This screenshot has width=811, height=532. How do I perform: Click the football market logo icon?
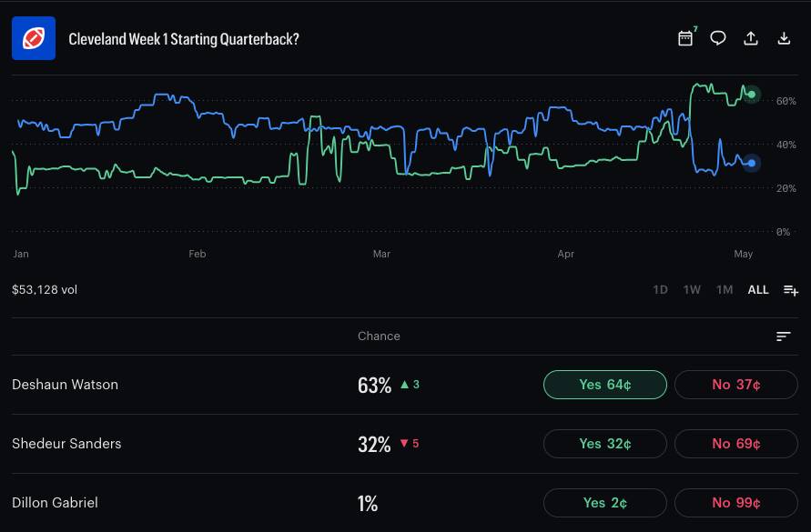(x=34, y=38)
